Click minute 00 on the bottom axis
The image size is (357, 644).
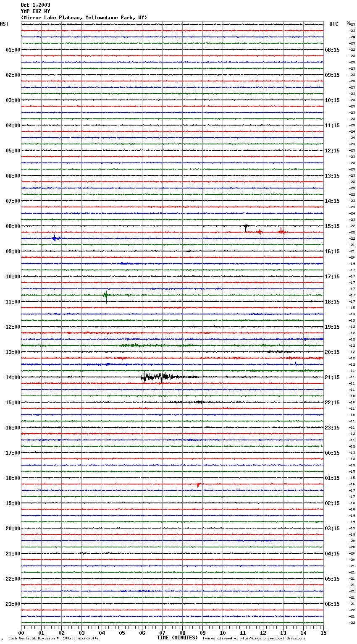pyautogui.click(x=21, y=633)
